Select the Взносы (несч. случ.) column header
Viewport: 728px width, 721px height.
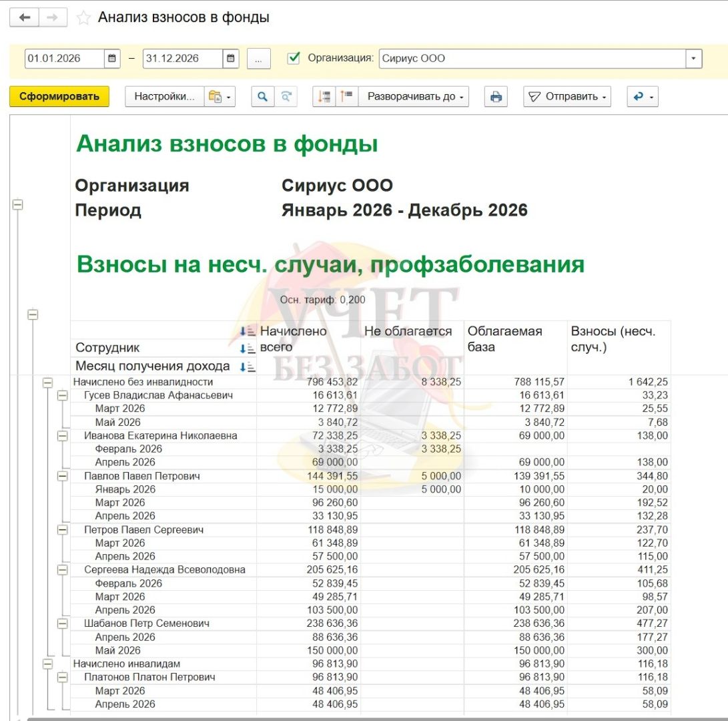(619, 348)
